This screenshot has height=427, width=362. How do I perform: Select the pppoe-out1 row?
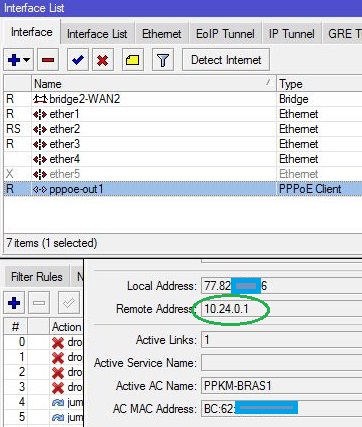pos(183,189)
